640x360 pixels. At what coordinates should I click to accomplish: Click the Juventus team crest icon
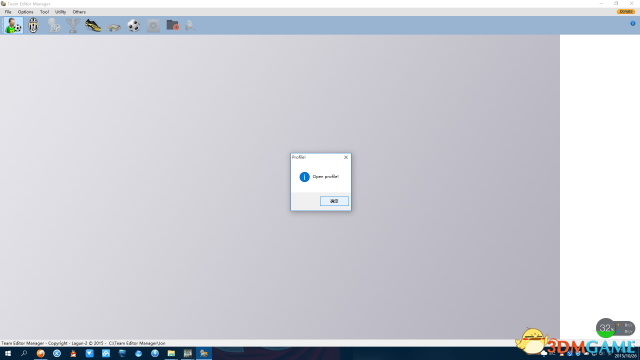(33, 26)
